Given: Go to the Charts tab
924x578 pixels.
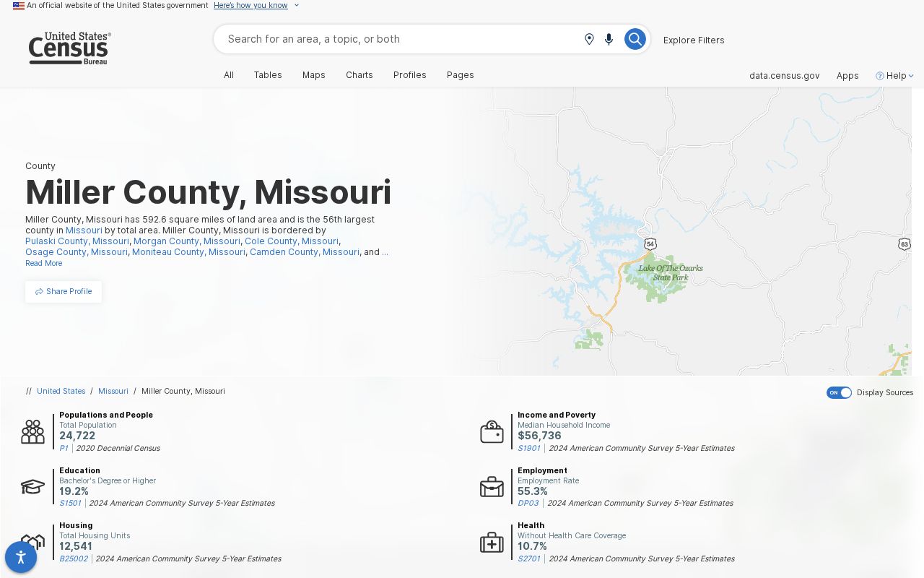Looking at the screenshot, I should click(x=359, y=75).
